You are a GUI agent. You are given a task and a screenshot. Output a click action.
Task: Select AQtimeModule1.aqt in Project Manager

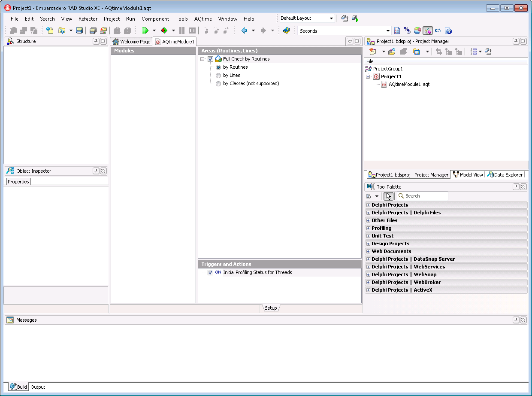coord(409,85)
